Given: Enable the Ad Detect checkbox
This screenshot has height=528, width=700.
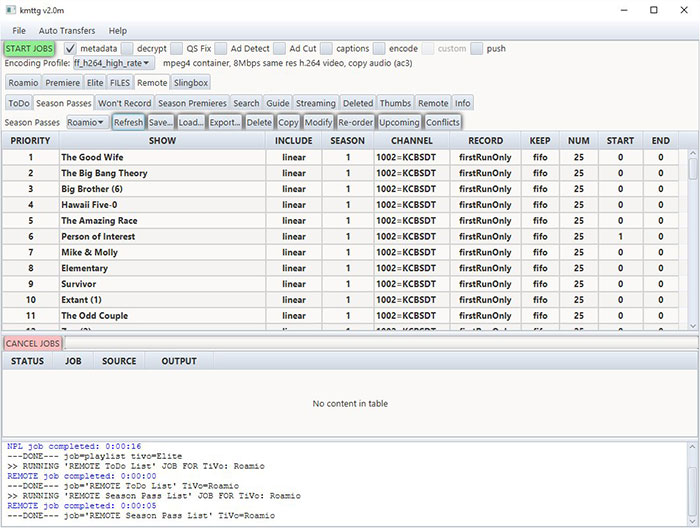Looking at the screenshot, I should click(221, 49).
